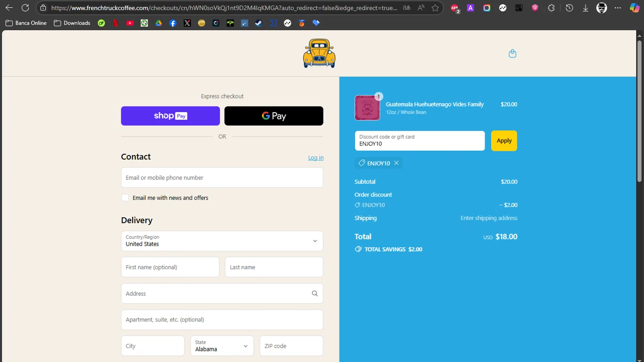Add this page to favorites
The image size is (644, 362).
tap(435, 8)
